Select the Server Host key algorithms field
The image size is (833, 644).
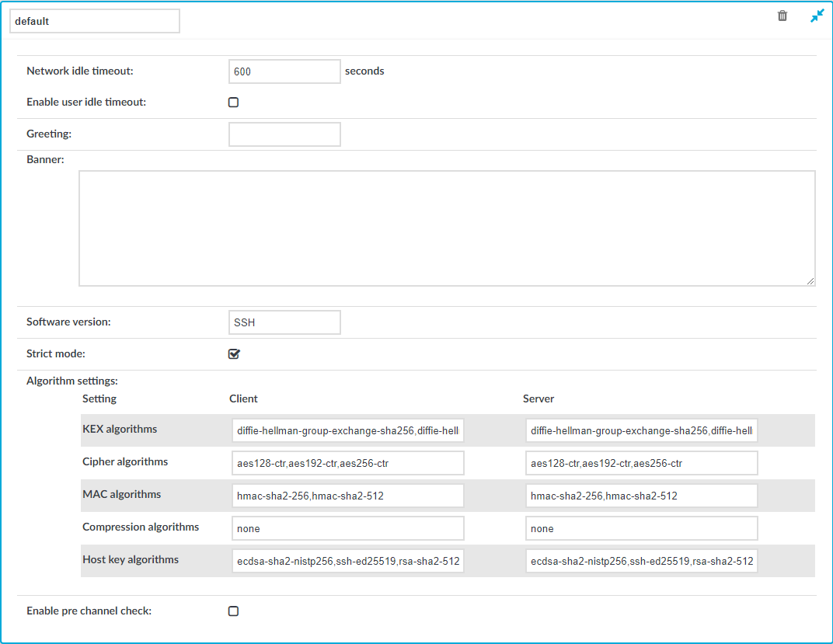642,561
